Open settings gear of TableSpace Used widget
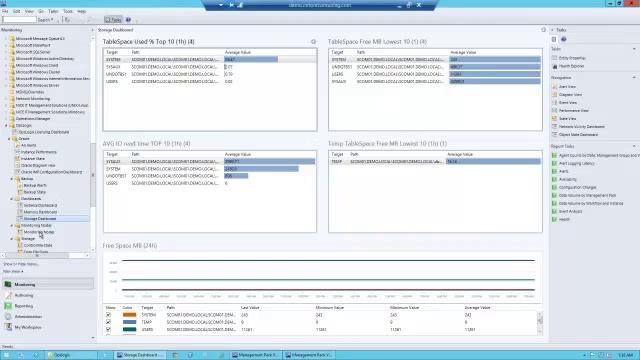 (313, 42)
